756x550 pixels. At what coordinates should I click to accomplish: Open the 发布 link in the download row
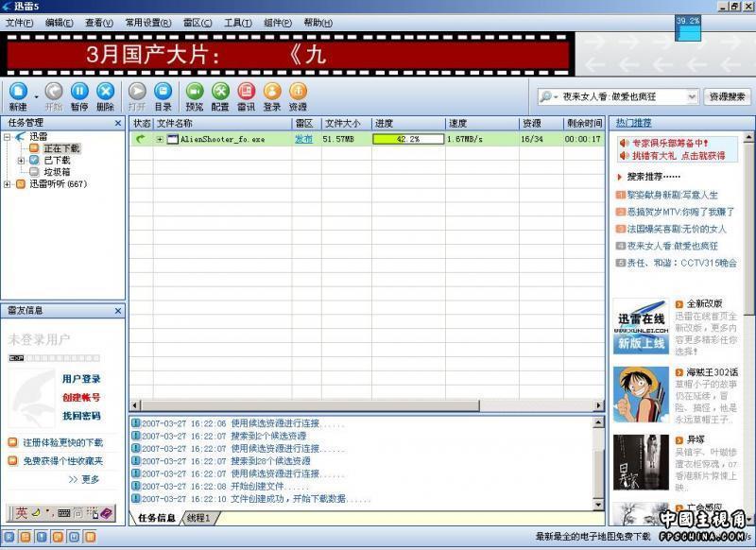coord(303,139)
